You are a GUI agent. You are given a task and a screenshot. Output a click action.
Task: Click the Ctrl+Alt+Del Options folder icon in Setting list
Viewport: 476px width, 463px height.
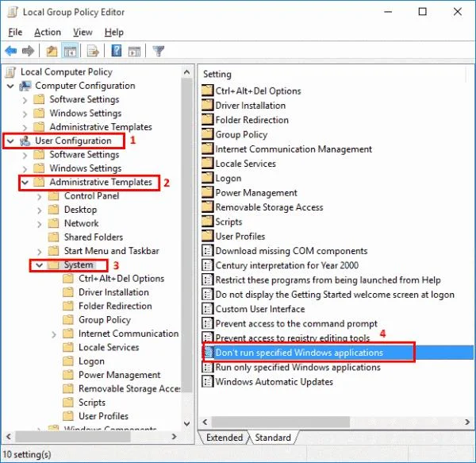pyautogui.click(x=207, y=91)
